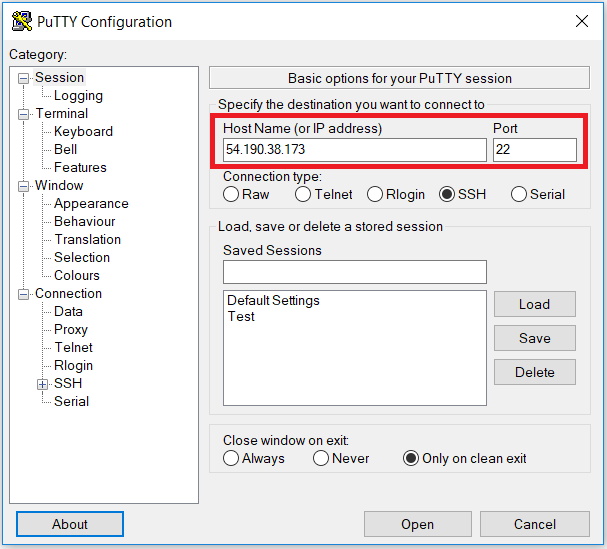Open the Colours settings category
607x549 pixels.
(x=77, y=275)
